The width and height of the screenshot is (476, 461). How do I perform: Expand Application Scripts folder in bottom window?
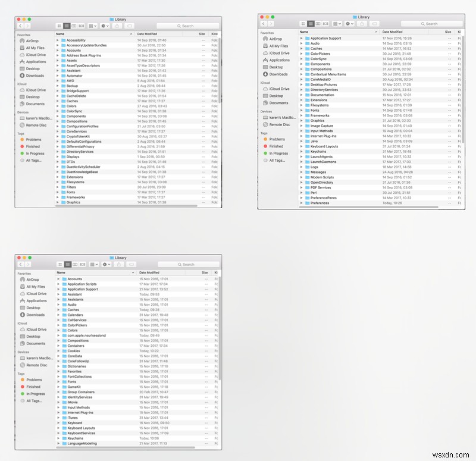(x=58, y=284)
